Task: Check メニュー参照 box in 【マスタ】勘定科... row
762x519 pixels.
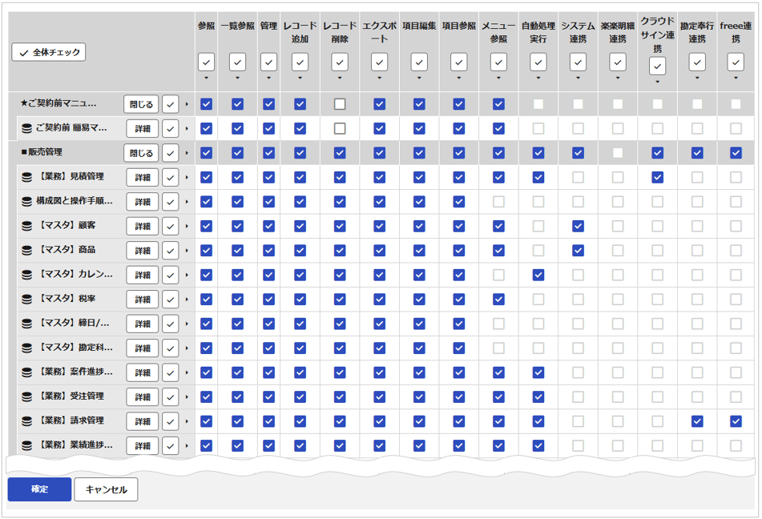Action: 499,348
